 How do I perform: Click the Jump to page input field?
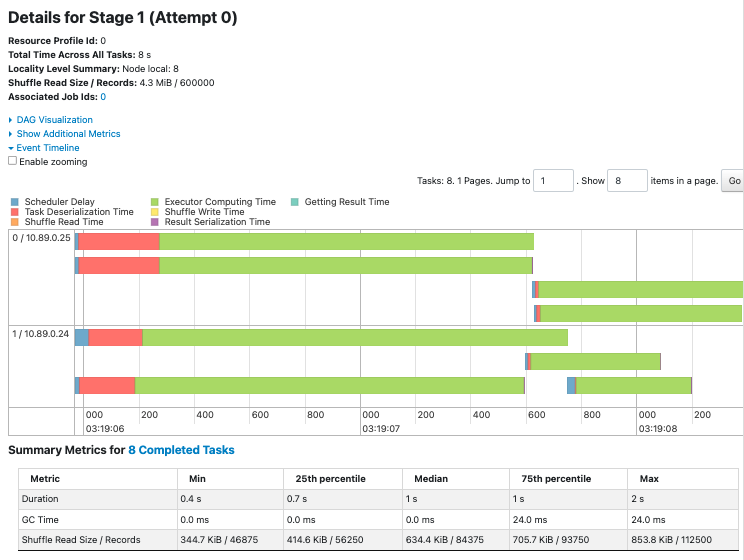coord(553,181)
